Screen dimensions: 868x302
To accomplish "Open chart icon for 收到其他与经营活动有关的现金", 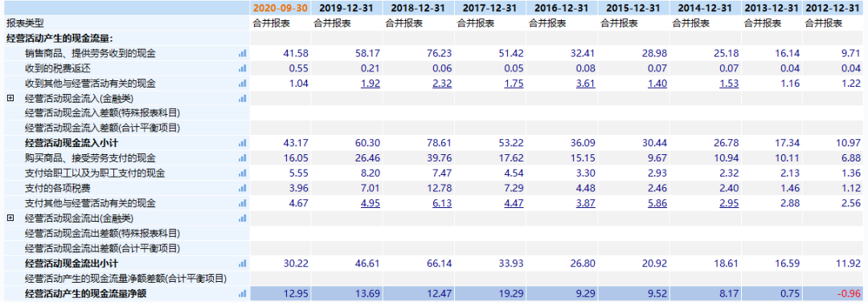I will pos(242,84).
